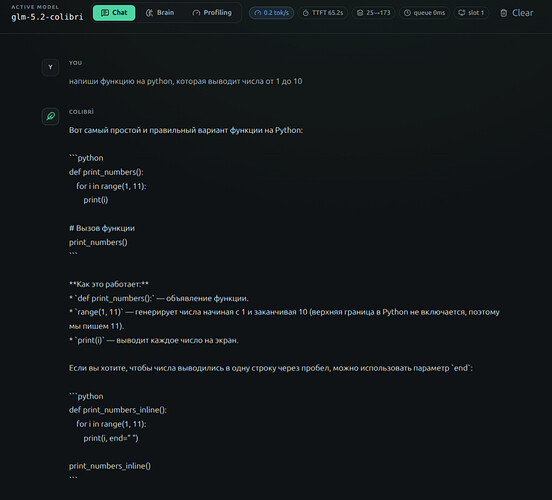Click the trash icon beside Clear

click(x=504, y=13)
